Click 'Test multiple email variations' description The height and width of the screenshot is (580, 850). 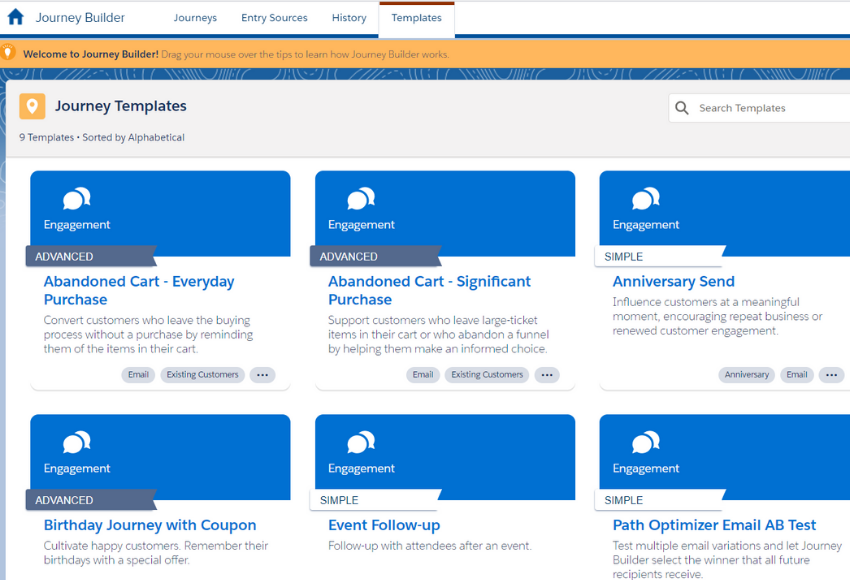727,559
